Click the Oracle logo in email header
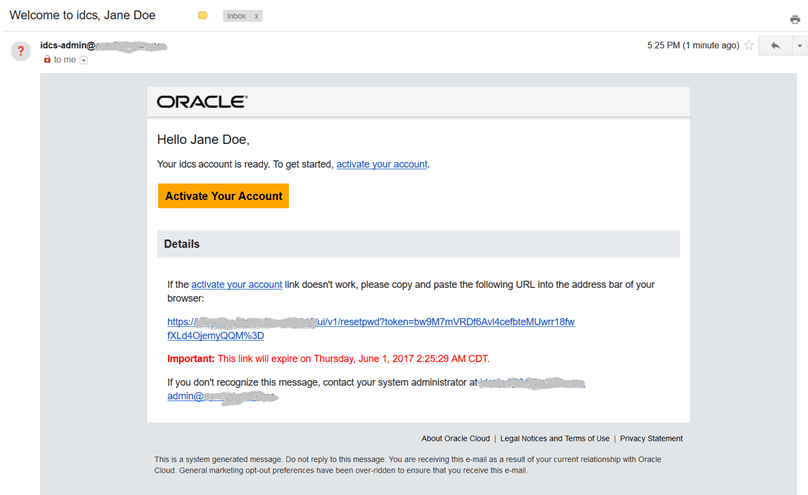Image resolution: width=808 pixels, height=495 pixels. pyautogui.click(x=202, y=102)
